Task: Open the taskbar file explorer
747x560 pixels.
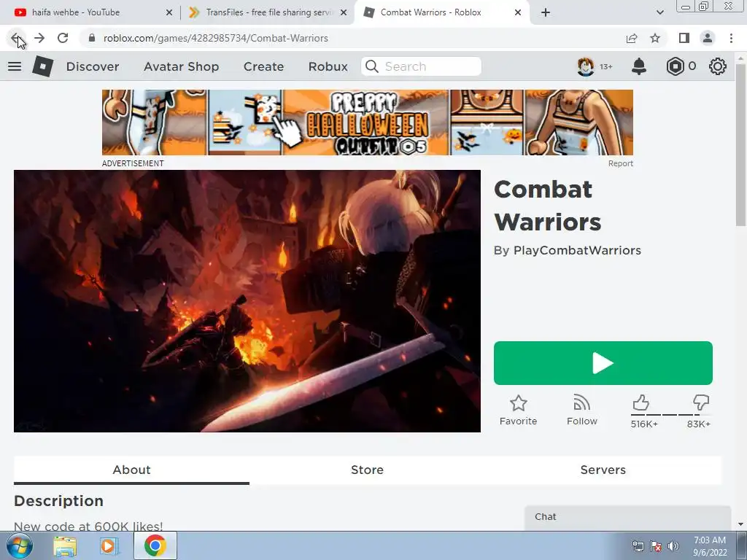Action: coord(65,546)
